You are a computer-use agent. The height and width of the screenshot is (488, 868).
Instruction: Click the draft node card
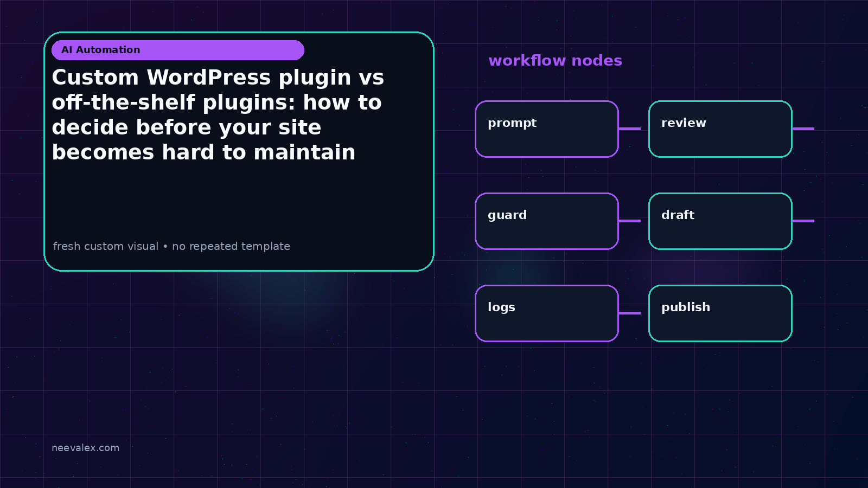pos(720,221)
